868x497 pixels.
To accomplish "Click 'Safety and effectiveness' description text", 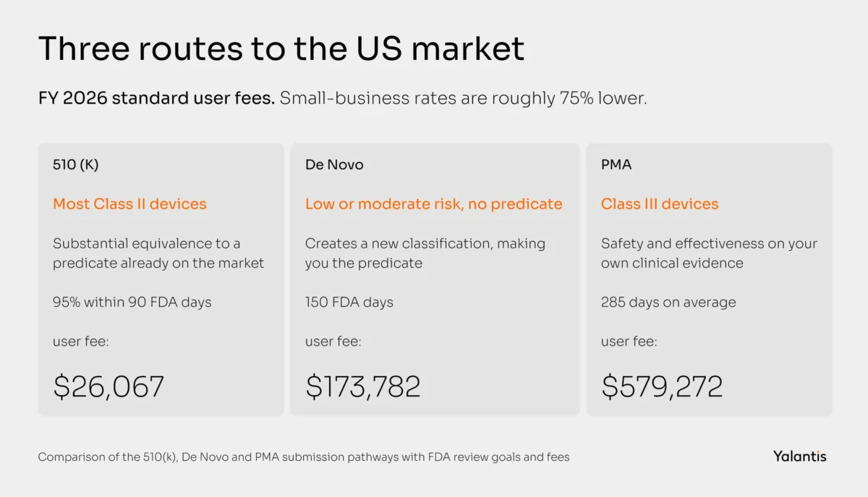I will [709, 253].
